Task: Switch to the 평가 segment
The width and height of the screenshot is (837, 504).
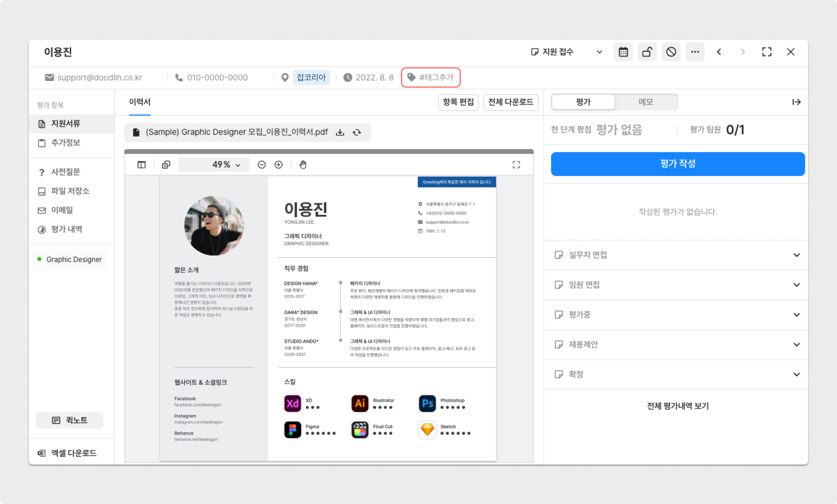Action: (x=583, y=102)
